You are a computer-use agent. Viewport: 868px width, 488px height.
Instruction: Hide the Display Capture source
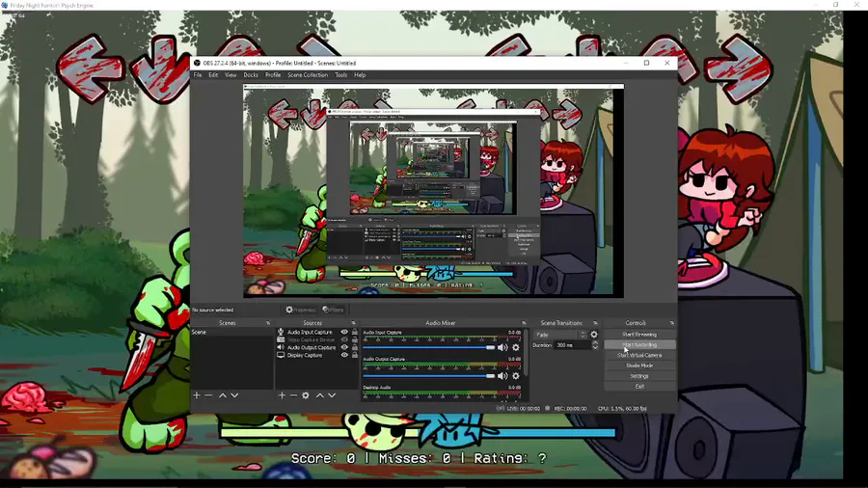(x=344, y=355)
